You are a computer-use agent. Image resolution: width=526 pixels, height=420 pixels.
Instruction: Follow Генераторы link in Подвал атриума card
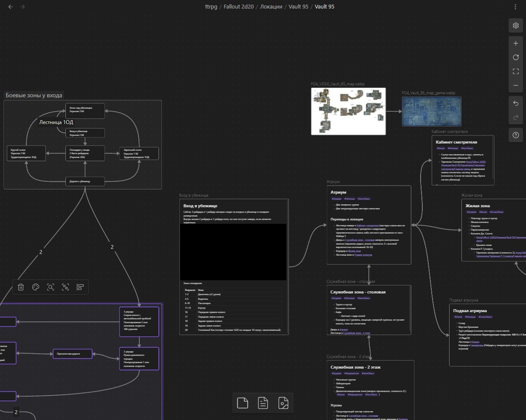[x=477, y=345]
